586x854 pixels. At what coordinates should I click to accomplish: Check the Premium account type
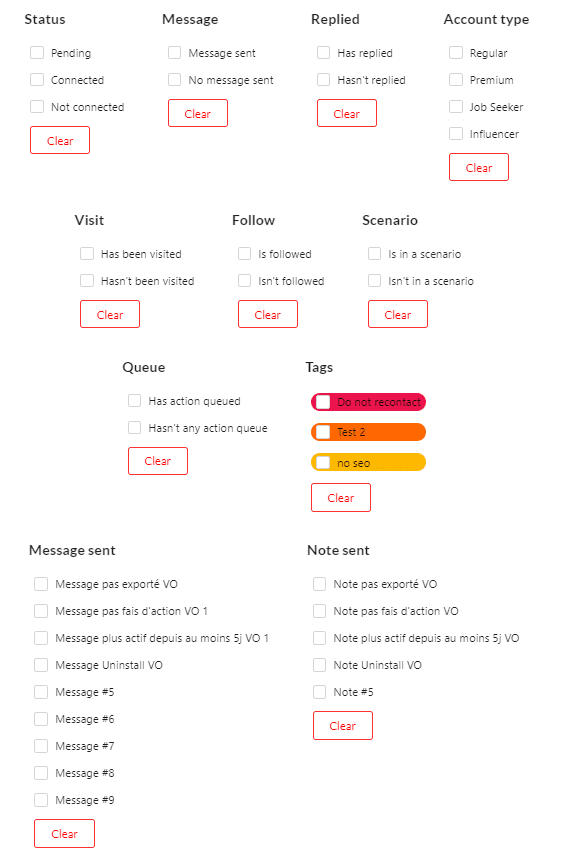[456, 80]
